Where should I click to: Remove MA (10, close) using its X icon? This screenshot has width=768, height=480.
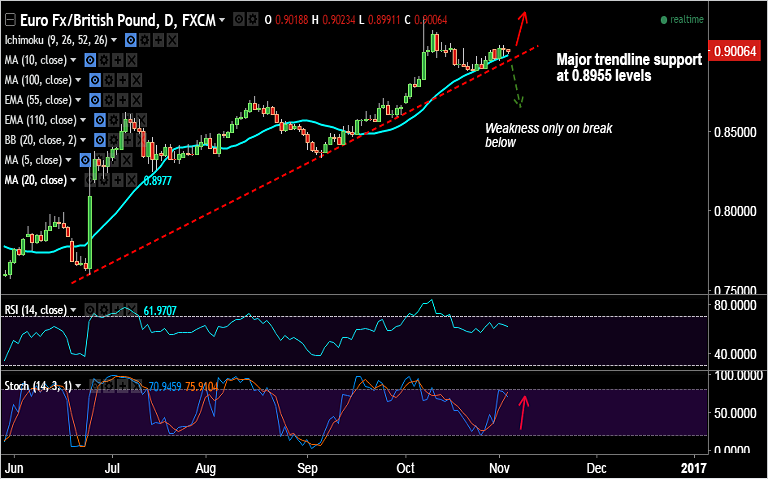coord(131,60)
